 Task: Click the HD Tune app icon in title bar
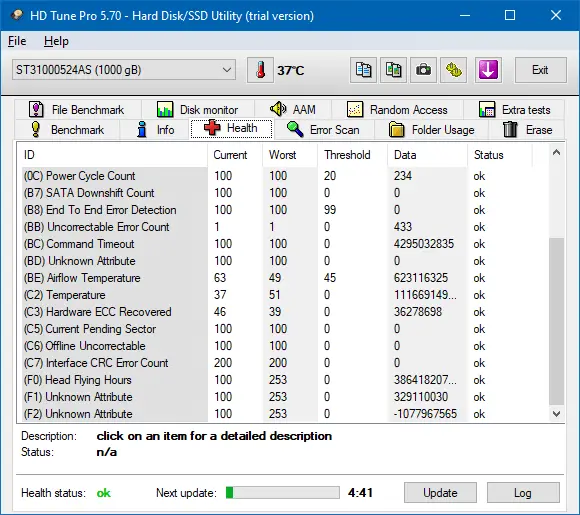[x=17, y=16]
